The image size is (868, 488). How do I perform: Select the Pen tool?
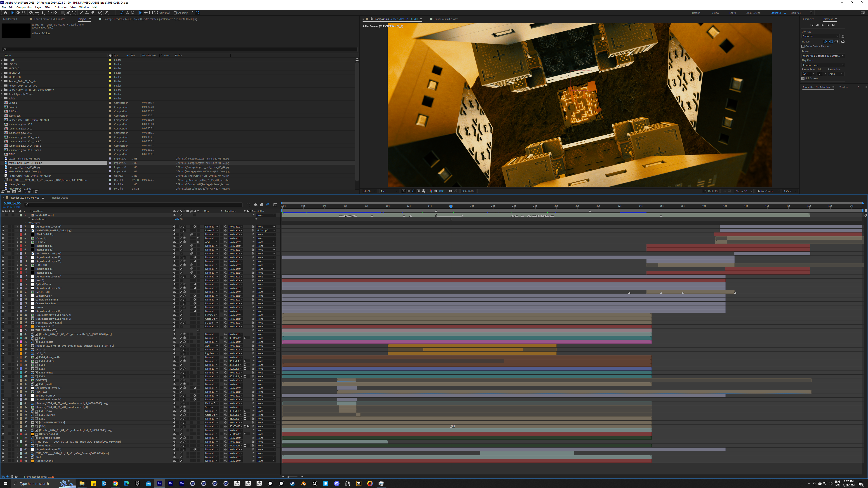point(68,12)
